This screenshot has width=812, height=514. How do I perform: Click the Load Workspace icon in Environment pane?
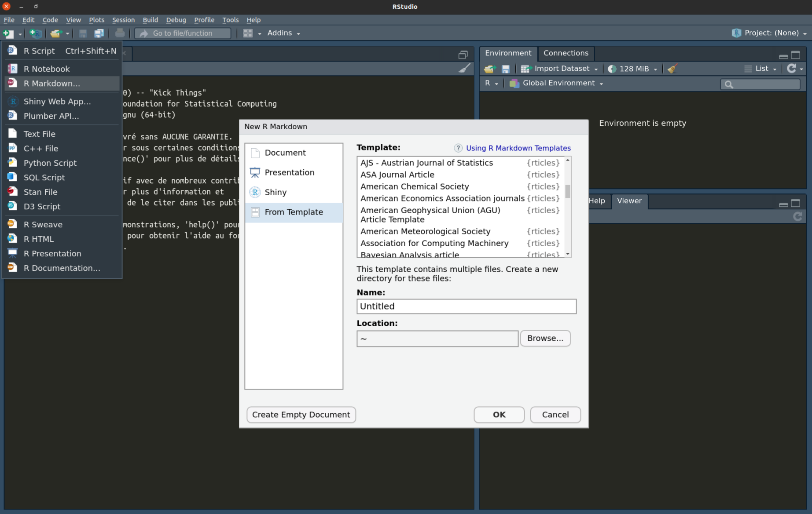(x=489, y=69)
